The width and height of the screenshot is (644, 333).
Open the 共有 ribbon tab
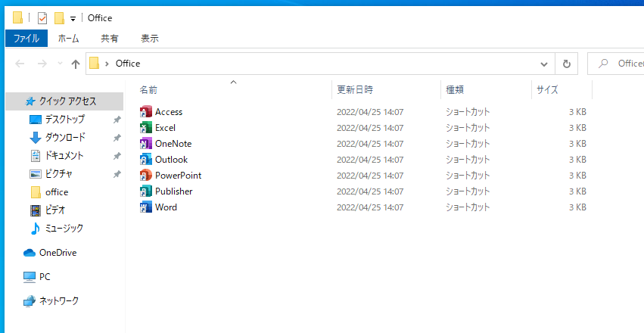point(110,38)
